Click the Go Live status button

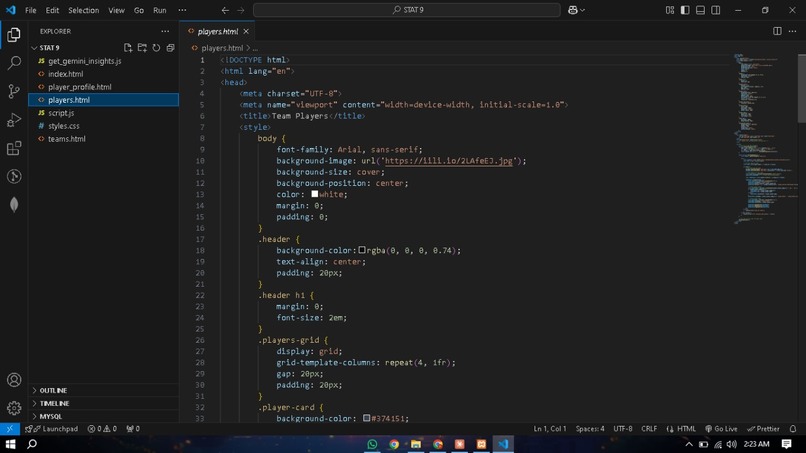click(721, 429)
